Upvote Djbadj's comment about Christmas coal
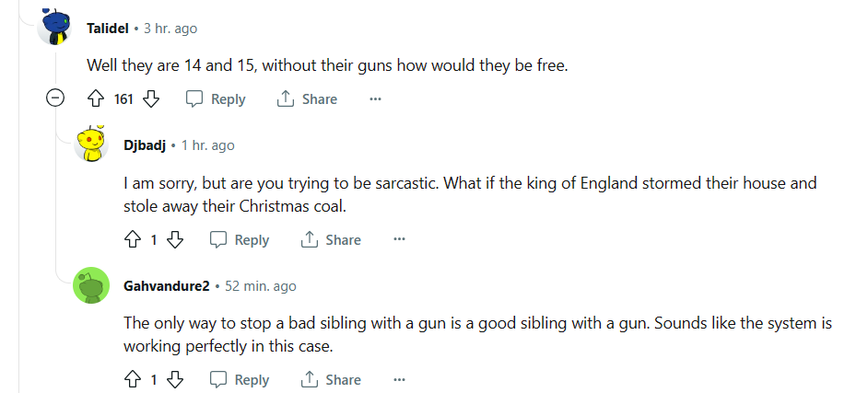This screenshot has width=868, height=393. point(133,239)
